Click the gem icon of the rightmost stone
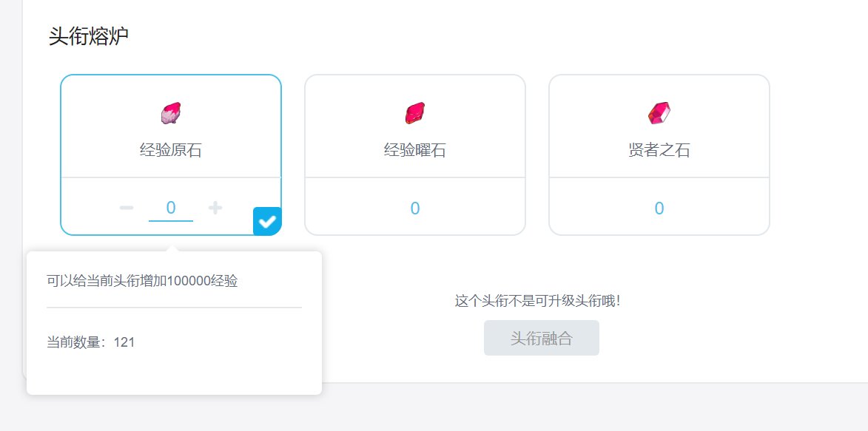The height and width of the screenshot is (431, 868). pyautogui.click(x=659, y=112)
